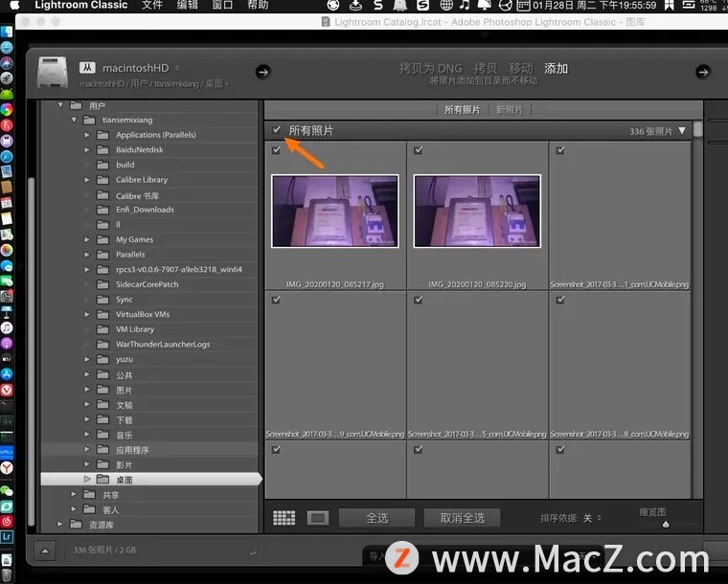The height and width of the screenshot is (584, 728).
Task: Select the IMG_20200120_085220.jpg thumbnail
Action: click(477, 211)
